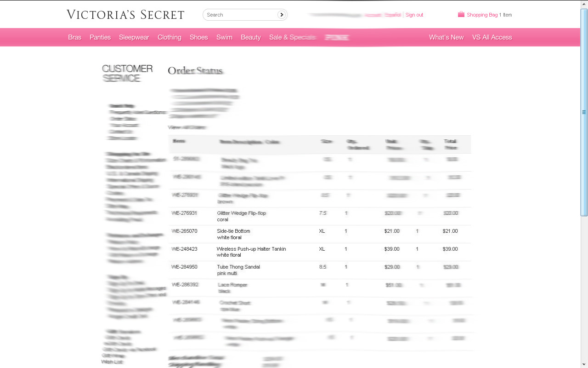Open the Panties menu
588x368 pixels.
[x=100, y=37]
